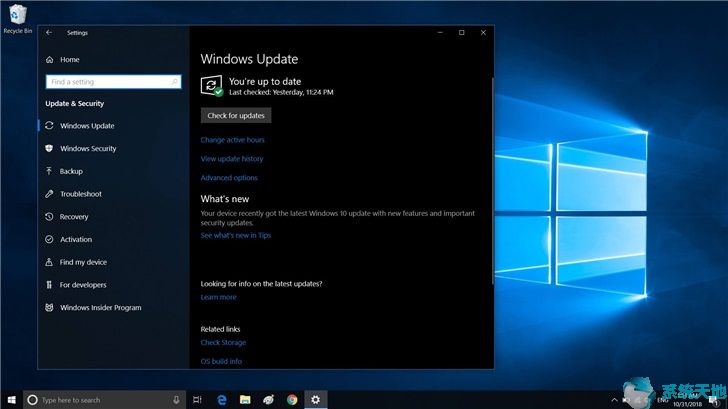
Task: Open View update history link
Action: (232, 159)
